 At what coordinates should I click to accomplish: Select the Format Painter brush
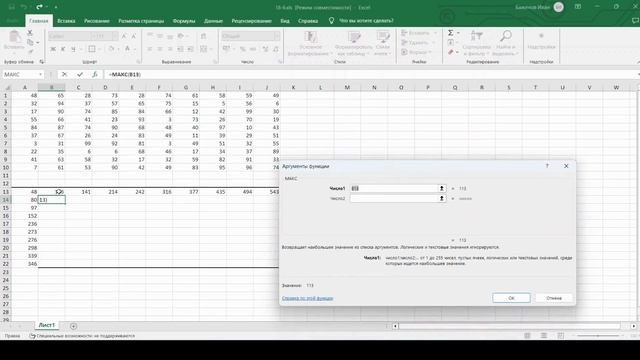pyautogui.click(x=30, y=51)
